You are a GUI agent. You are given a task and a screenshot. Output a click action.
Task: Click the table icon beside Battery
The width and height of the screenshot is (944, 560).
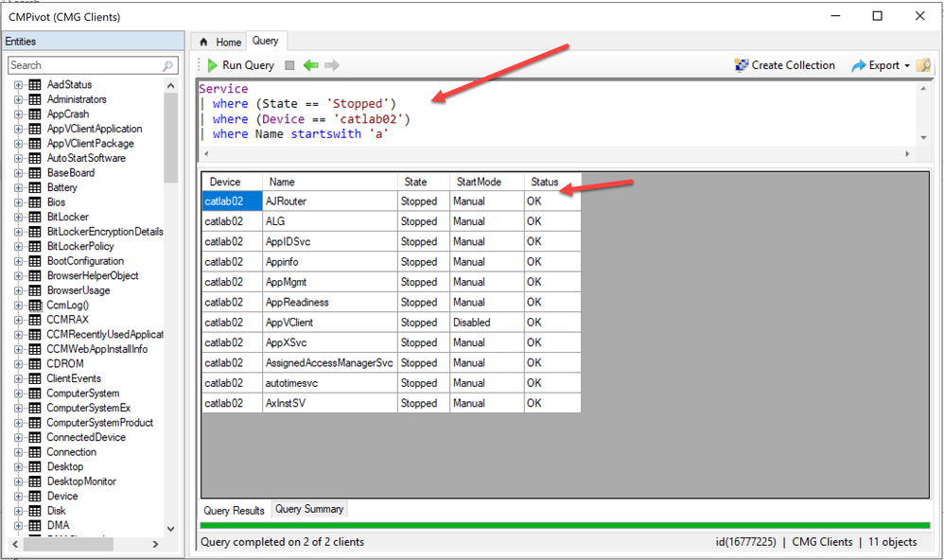[x=35, y=187]
